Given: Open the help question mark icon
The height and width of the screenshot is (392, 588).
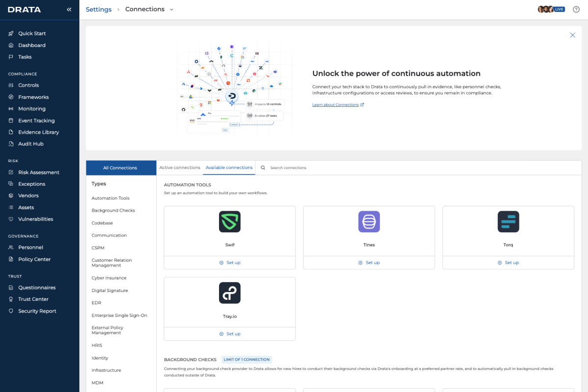Looking at the screenshot, I should click(x=576, y=9).
